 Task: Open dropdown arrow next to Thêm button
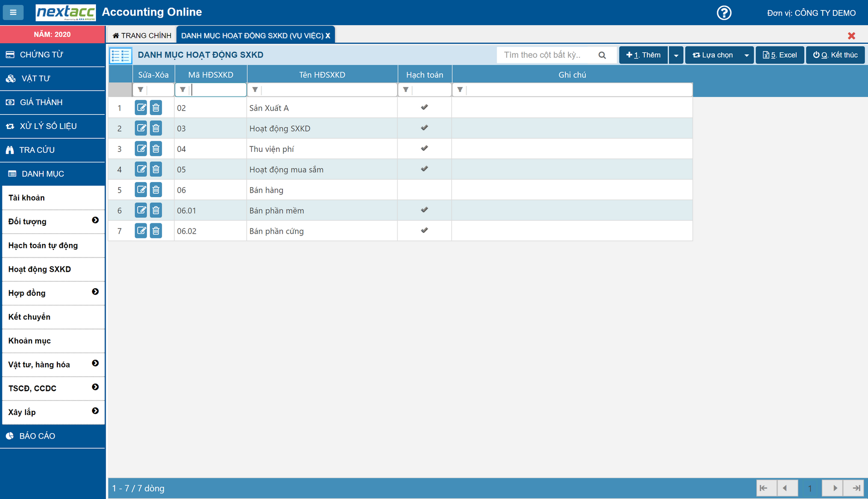click(x=676, y=55)
